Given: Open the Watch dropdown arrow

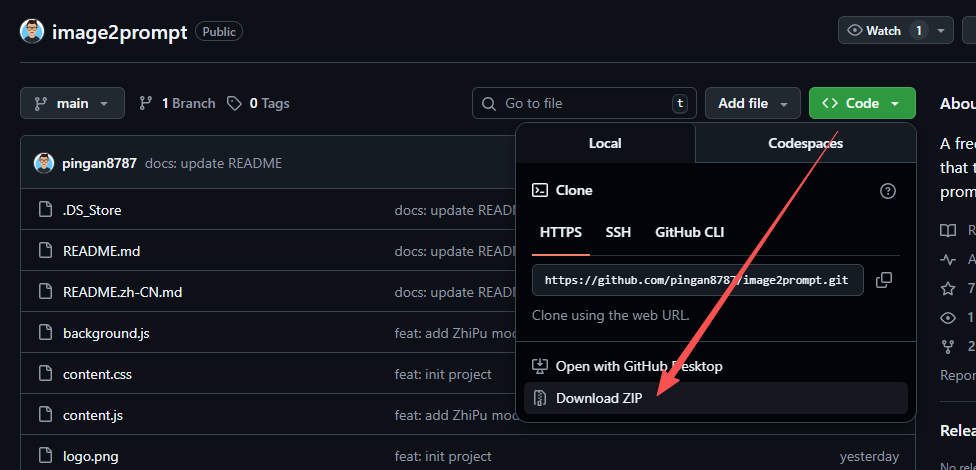Looking at the screenshot, I should pos(941,31).
